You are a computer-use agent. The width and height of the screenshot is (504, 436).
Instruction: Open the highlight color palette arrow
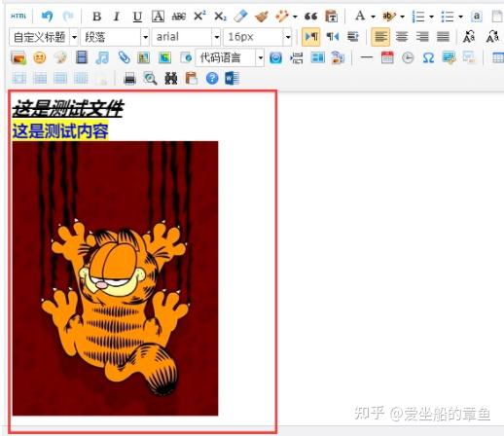pos(402,17)
